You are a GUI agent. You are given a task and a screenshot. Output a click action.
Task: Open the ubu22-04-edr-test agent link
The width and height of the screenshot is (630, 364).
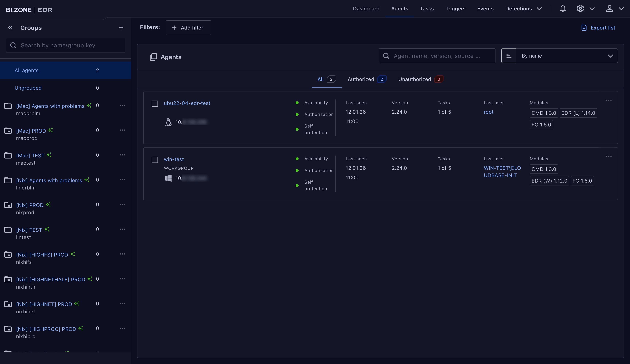click(187, 103)
